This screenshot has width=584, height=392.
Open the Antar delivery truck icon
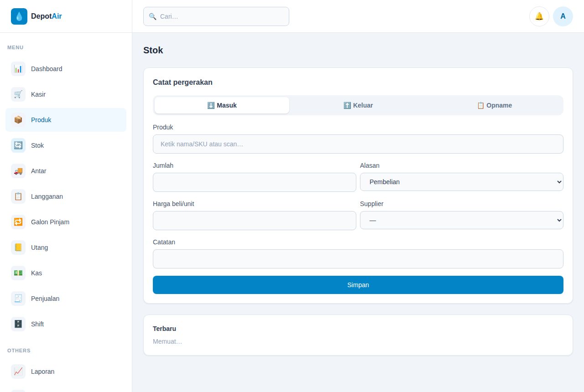pyautogui.click(x=18, y=171)
